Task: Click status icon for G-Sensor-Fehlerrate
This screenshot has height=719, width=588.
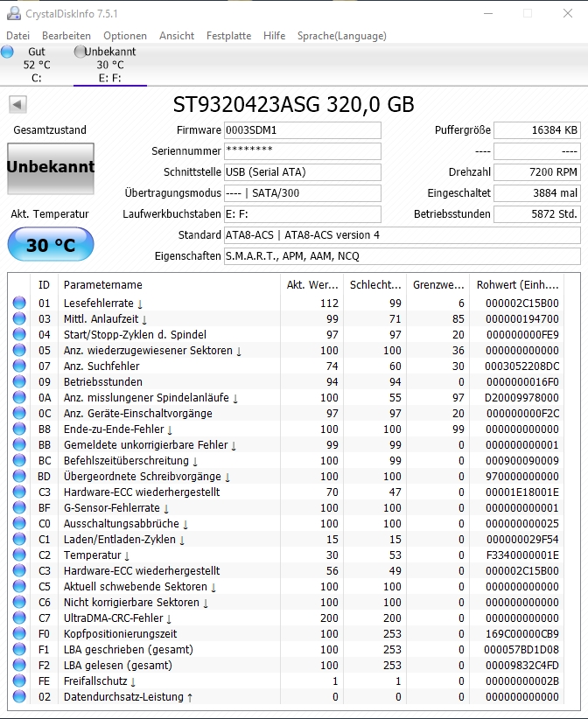Action: [x=19, y=507]
